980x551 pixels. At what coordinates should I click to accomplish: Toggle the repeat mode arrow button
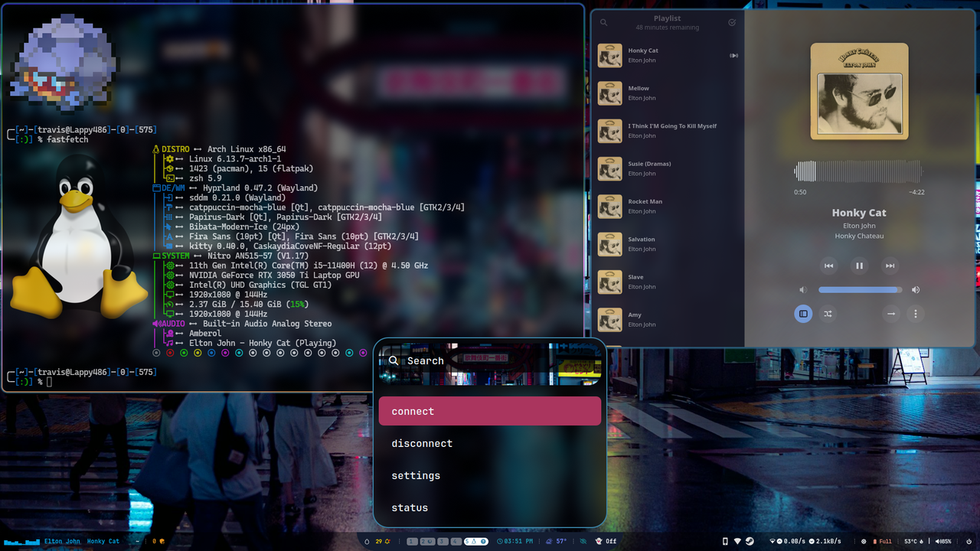tap(891, 314)
